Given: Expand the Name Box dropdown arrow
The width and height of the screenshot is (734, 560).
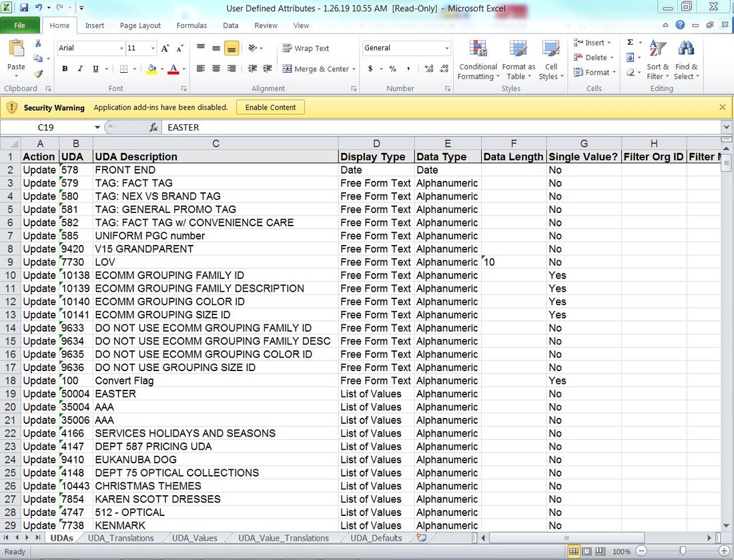Looking at the screenshot, I should click(97, 127).
